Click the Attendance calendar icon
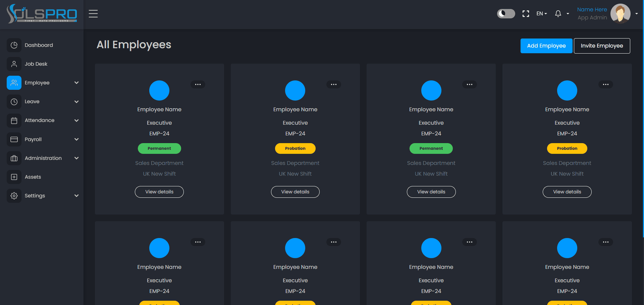The width and height of the screenshot is (644, 305). [14, 120]
